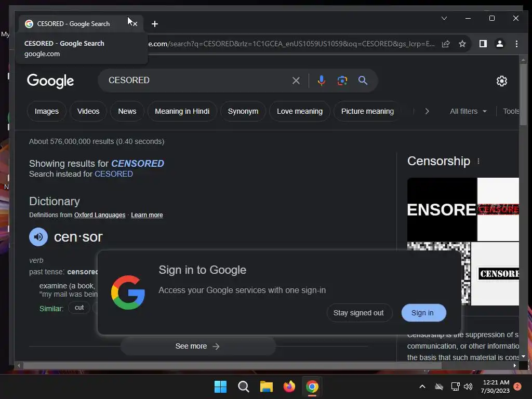Click the Google logo
The height and width of the screenshot is (399, 532).
(x=50, y=81)
